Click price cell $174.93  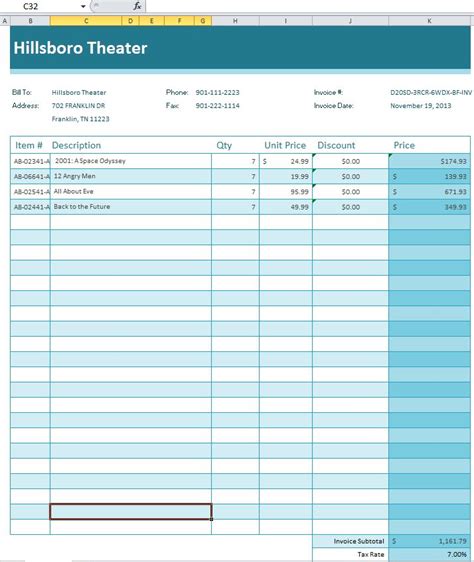pos(430,161)
